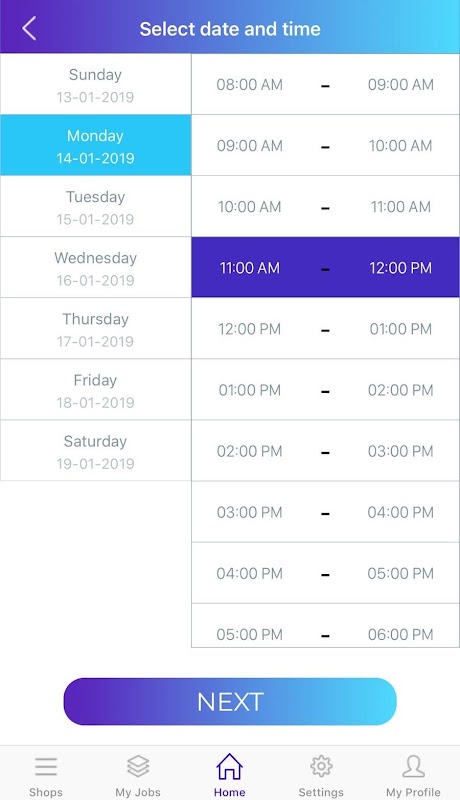Open the My Profile person icon

(x=413, y=766)
